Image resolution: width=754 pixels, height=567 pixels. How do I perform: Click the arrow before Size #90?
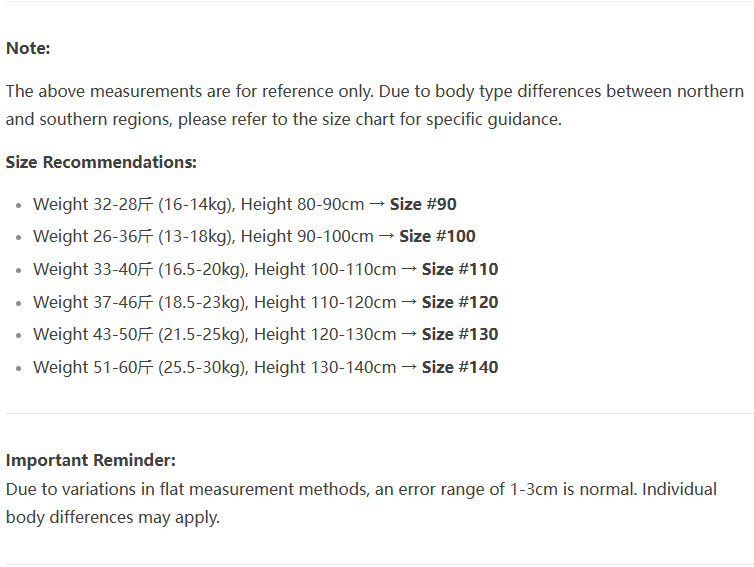point(377,204)
